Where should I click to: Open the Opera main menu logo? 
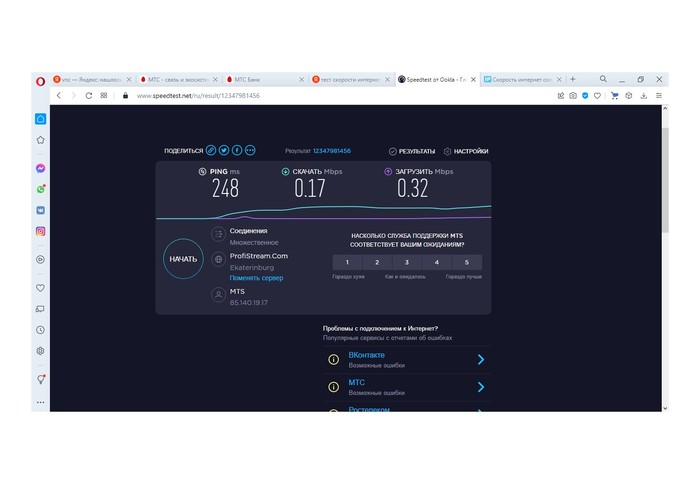click(41, 81)
